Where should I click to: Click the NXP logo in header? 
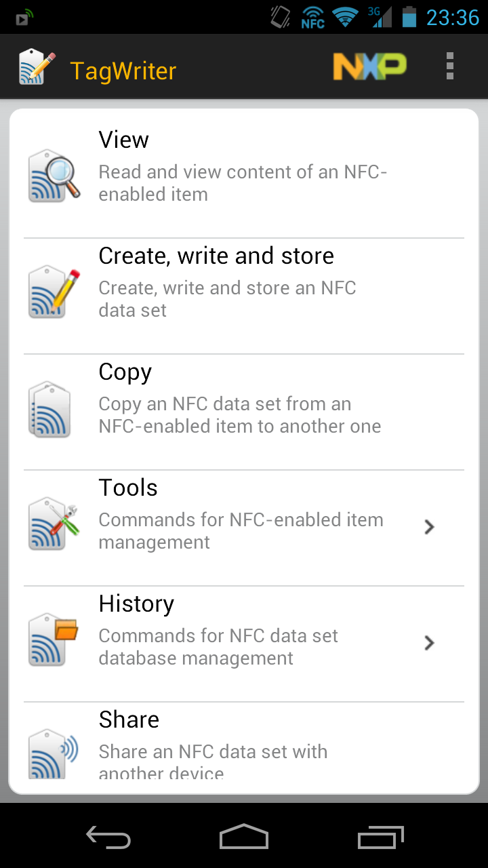tap(369, 66)
